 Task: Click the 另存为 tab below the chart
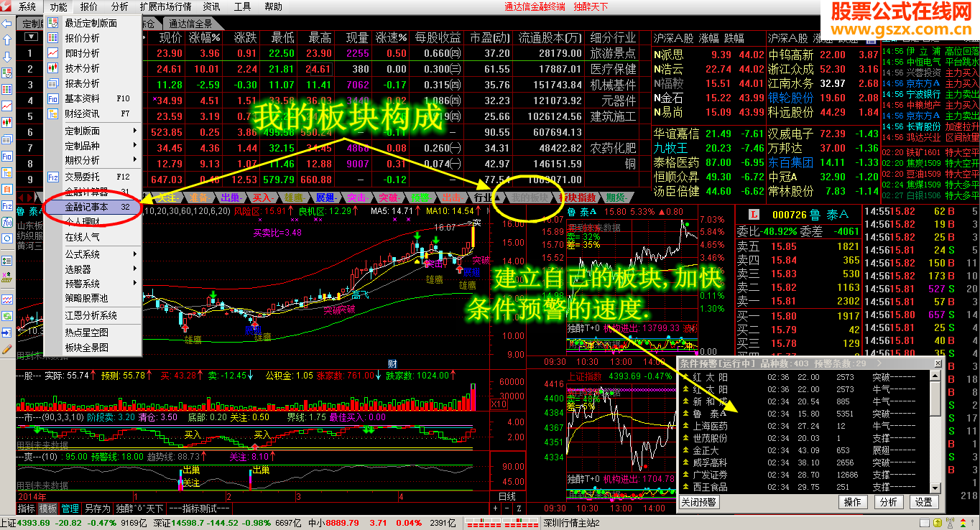[x=97, y=508]
